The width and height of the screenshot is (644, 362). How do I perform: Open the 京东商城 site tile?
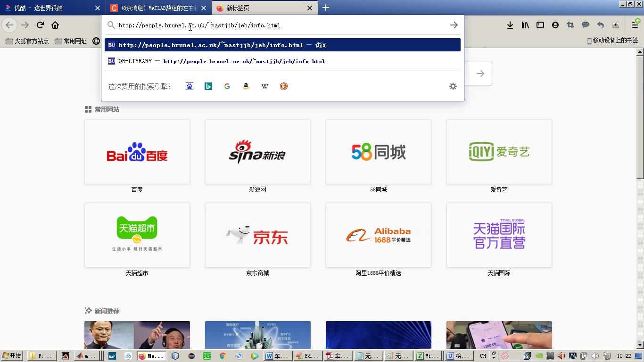click(x=258, y=235)
